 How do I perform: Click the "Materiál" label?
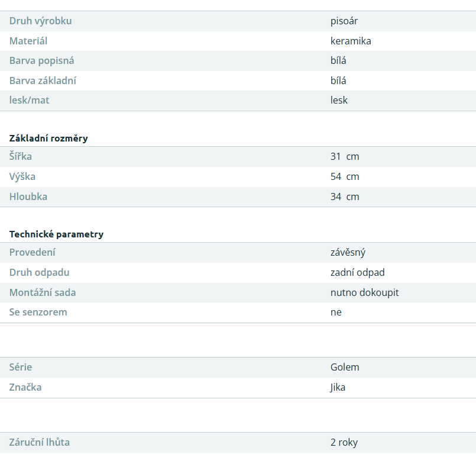pos(28,41)
